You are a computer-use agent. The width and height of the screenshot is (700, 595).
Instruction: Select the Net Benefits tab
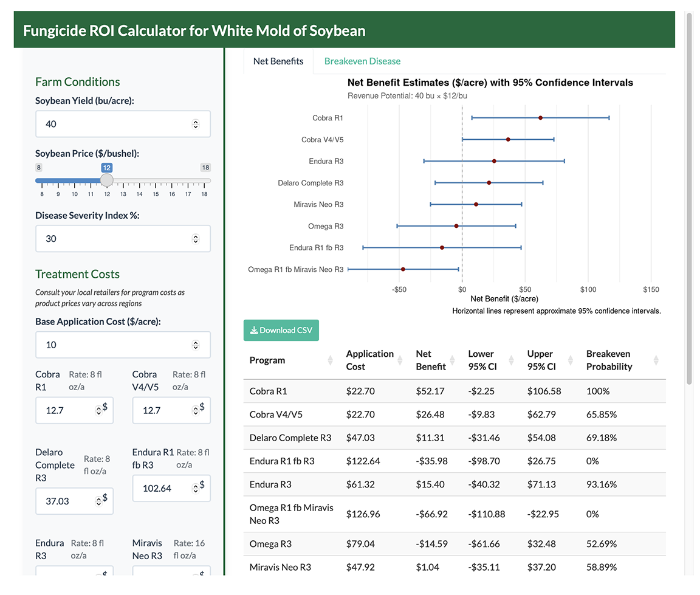pyautogui.click(x=278, y=61)
